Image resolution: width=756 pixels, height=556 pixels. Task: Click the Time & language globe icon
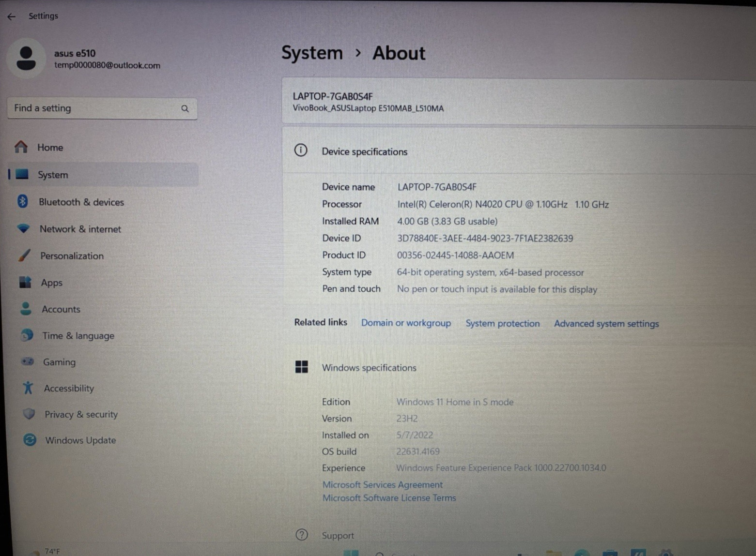pos(27,335)
